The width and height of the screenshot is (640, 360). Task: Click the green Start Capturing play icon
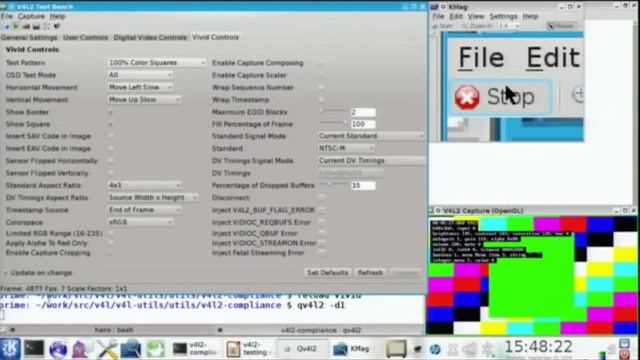coord(16,27)
